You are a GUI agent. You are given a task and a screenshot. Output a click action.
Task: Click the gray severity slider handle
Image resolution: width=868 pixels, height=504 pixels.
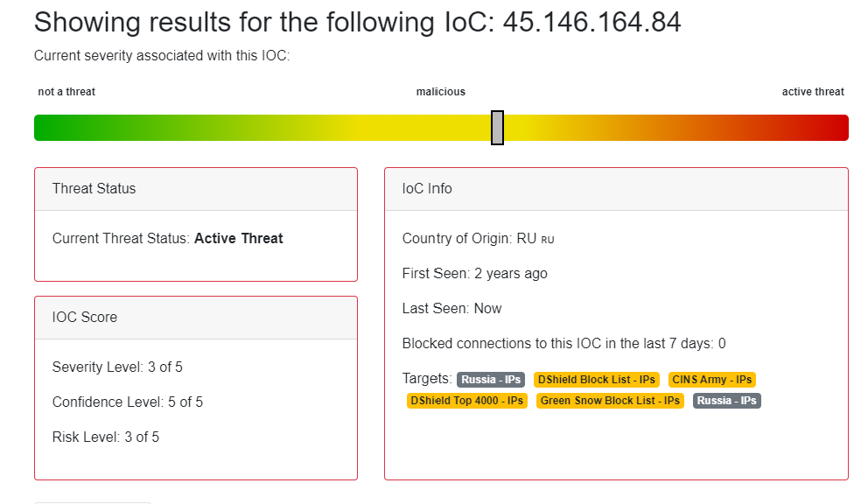(x=497, y=128)
